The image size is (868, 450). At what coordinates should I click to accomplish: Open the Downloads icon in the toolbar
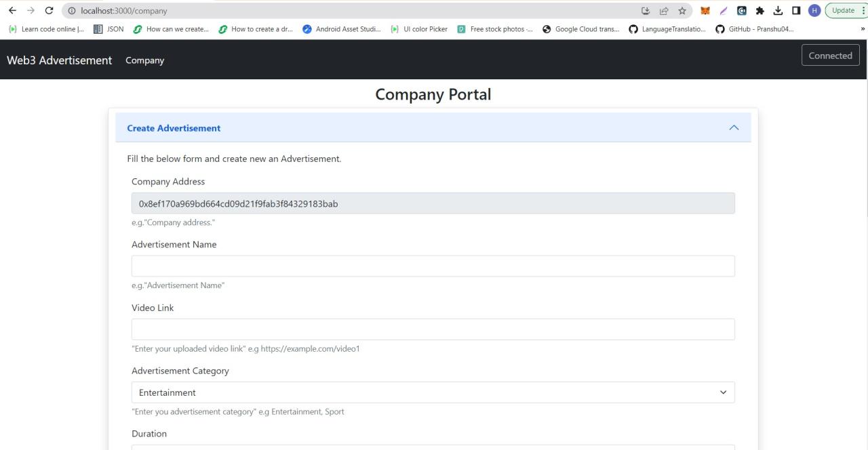tap(778, 10)
